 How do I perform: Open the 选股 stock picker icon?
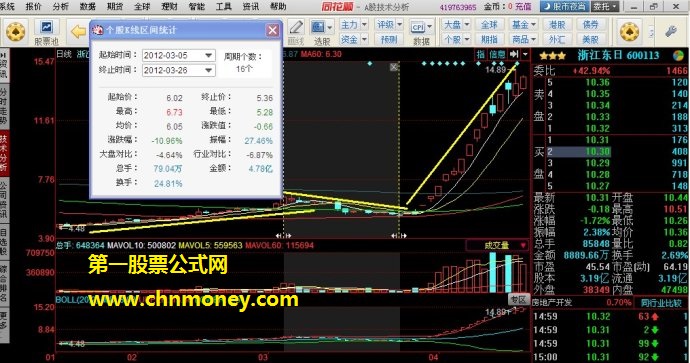317,28
